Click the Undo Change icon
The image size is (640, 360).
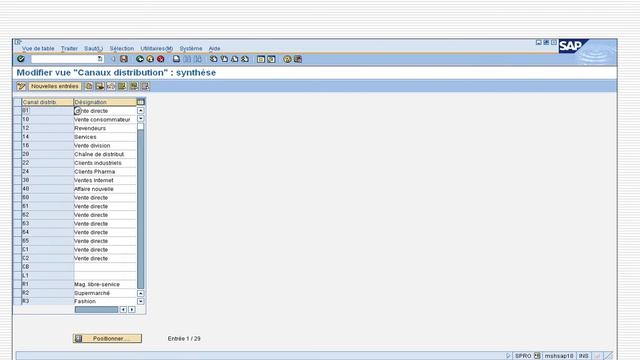click(x=111, y=86)
